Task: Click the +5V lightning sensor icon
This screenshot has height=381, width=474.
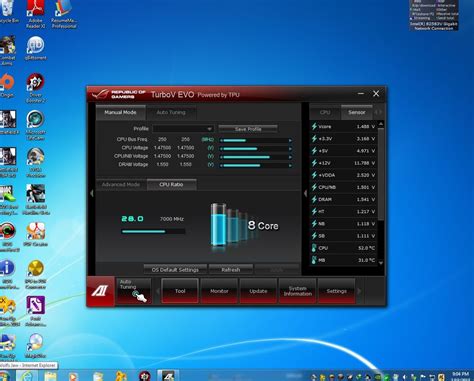Action: pyautogui.click(x=314, y=151)
